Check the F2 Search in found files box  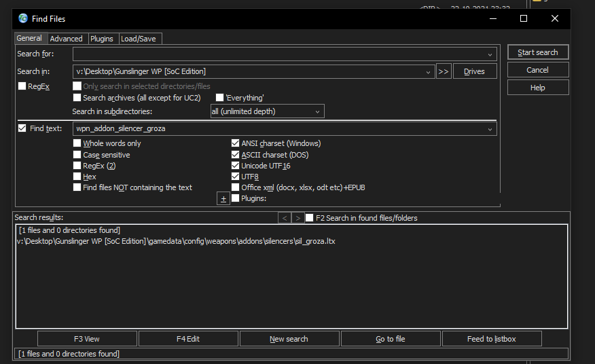coord(310,218)
